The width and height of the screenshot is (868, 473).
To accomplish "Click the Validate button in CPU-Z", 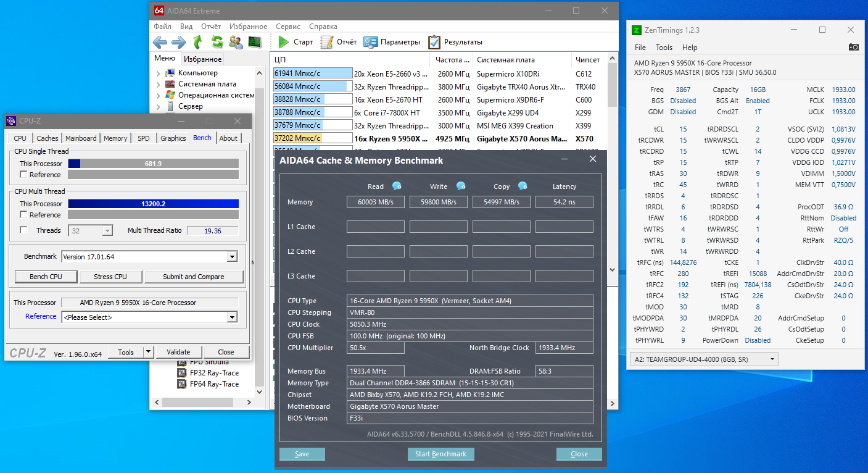I will 178,352.
